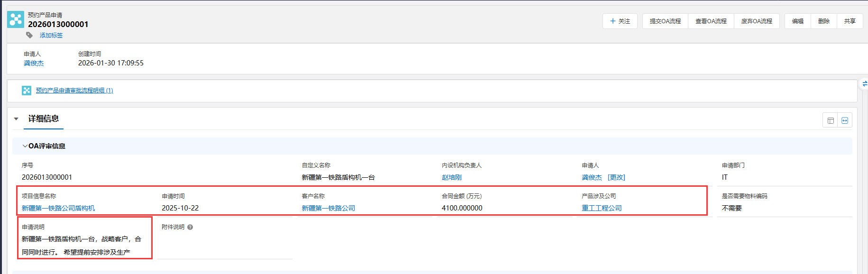Image resolution: width=868 pixels, height=274 pixels.
Task: Click the 审批流程明细 related list icon
Action: click(27, 91)
